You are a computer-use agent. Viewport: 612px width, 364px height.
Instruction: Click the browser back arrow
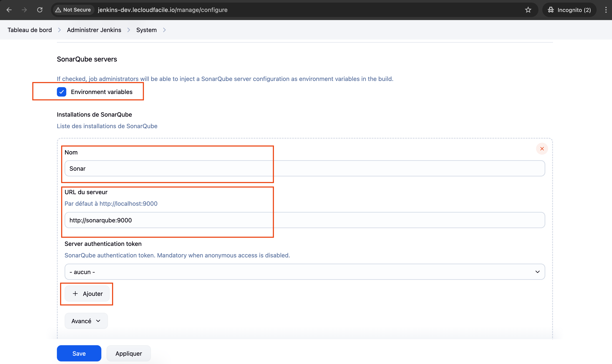click(9, 10)
